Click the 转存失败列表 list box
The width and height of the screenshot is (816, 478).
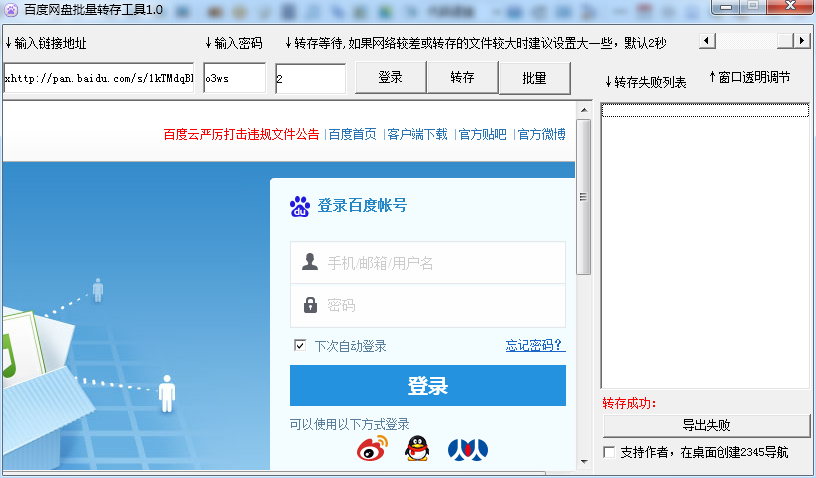[706, 246]
